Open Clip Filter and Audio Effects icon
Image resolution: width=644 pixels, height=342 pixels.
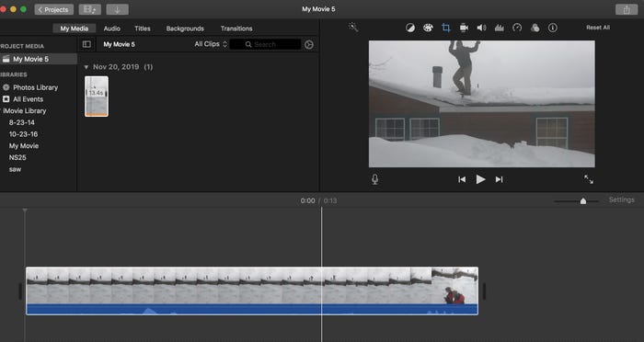click(x=535, y=28)
